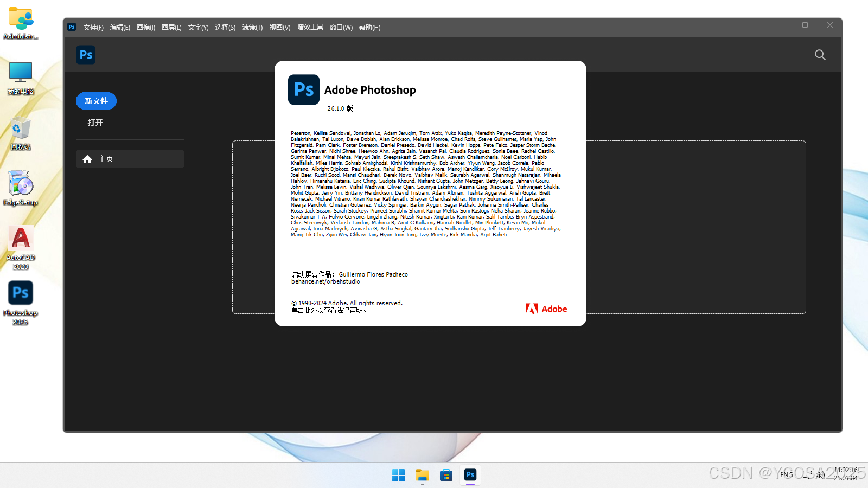Open the 窗口(W) menu

coord(341,28)
